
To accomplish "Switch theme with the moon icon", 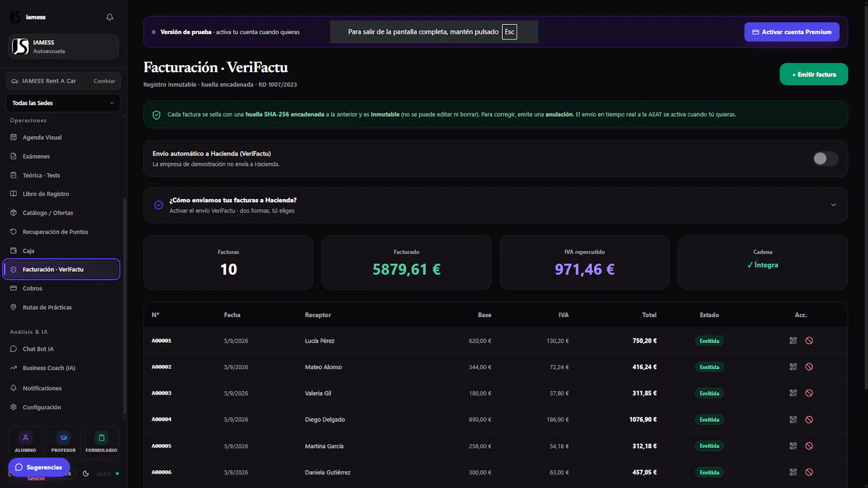I will pos(86,473).
